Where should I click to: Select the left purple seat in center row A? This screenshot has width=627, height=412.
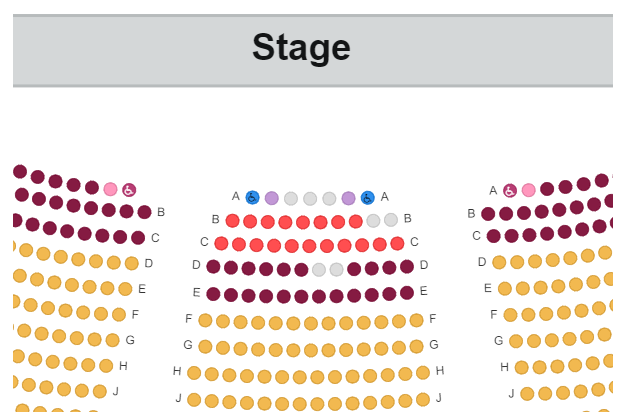(272, 198)
